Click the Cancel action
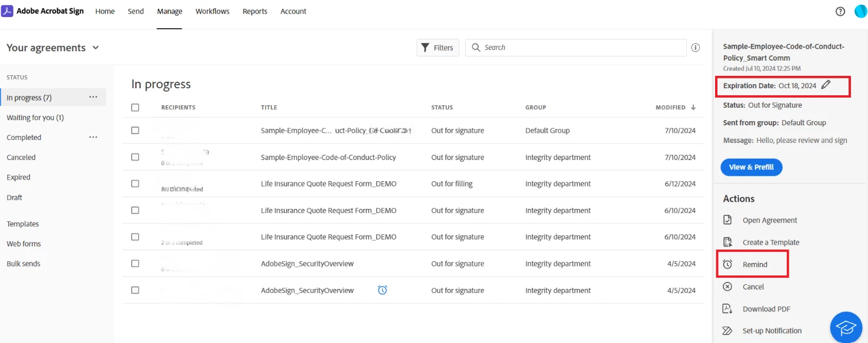 (753, 287)
